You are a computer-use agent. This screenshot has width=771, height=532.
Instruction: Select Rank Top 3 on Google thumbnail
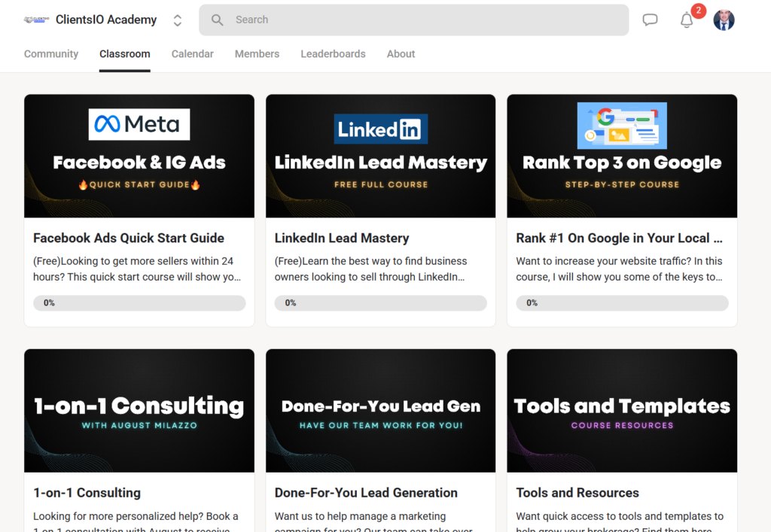pyautogui.click(x=622, y=157)
